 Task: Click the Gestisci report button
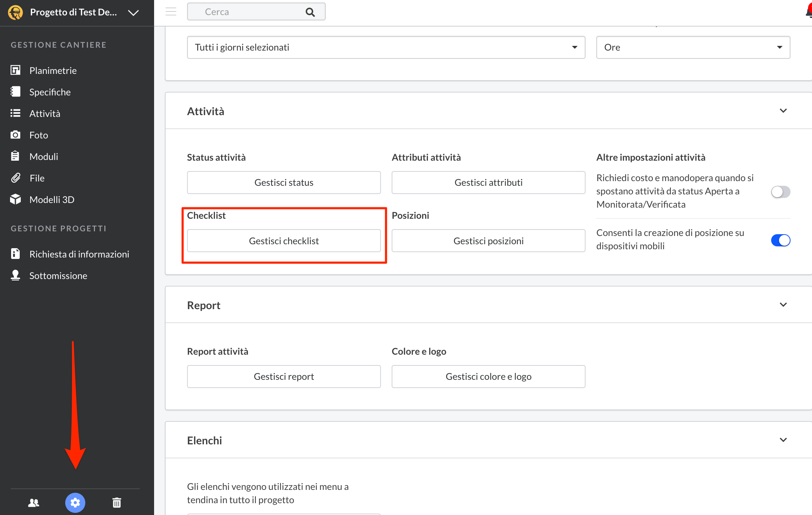click(x=284, y=377)
